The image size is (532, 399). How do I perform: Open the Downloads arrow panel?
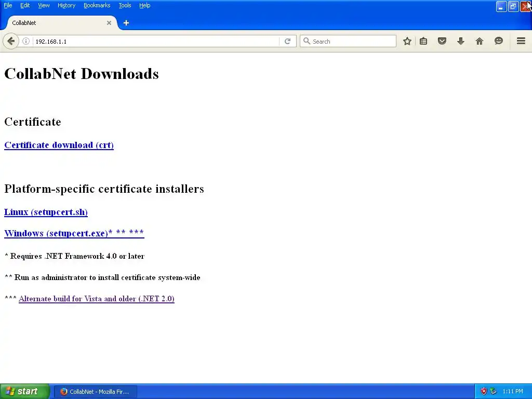point(460,41)
